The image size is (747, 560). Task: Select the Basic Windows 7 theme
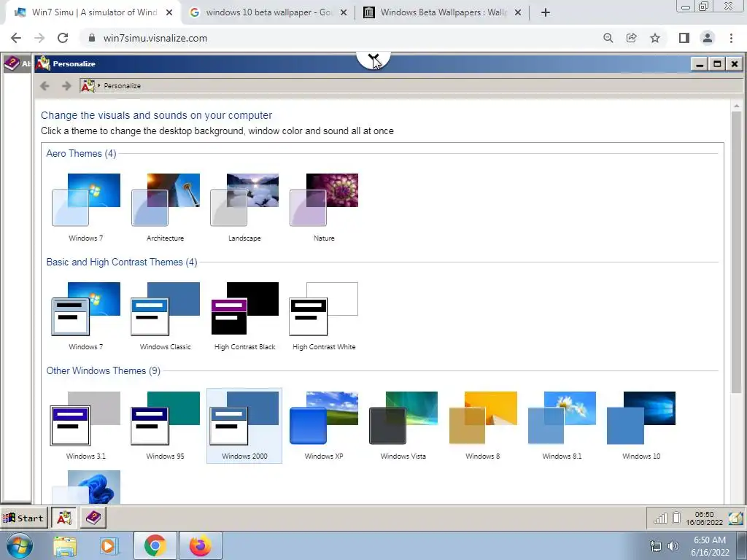click(86, 316)
